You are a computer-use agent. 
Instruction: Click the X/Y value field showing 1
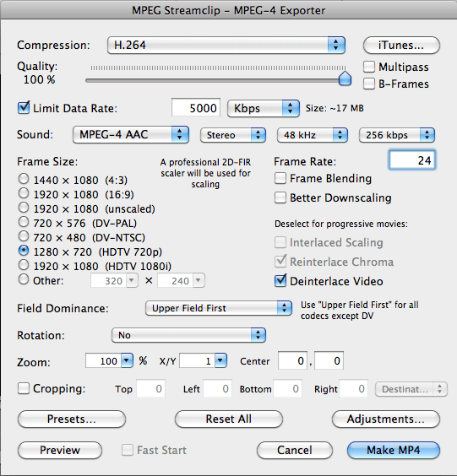coord(198,360)
